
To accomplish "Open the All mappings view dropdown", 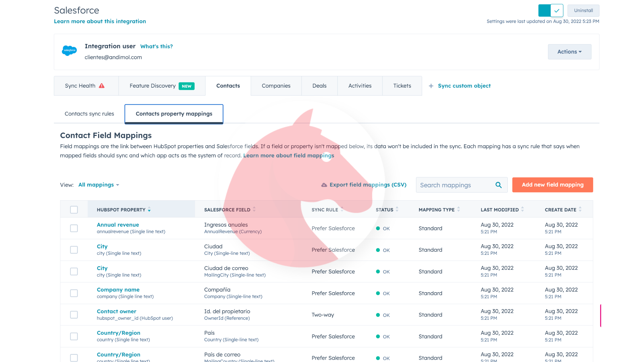I will (x=99, y=185).
